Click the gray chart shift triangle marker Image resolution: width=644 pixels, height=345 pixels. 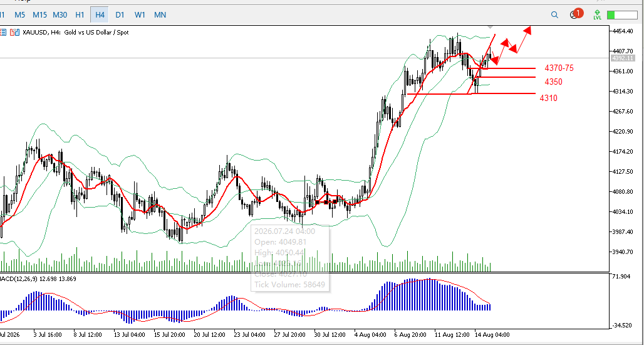coord(490,27)
